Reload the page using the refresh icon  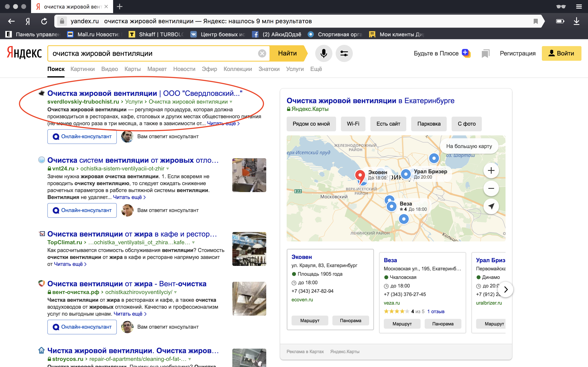[x=44, y=21]
